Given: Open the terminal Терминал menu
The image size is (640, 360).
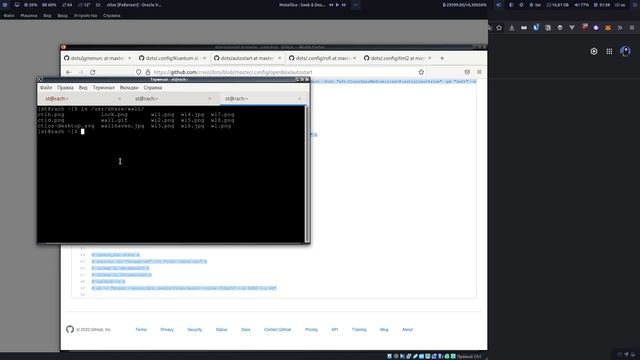Looking at the screenshot, I should coord(104,88).
